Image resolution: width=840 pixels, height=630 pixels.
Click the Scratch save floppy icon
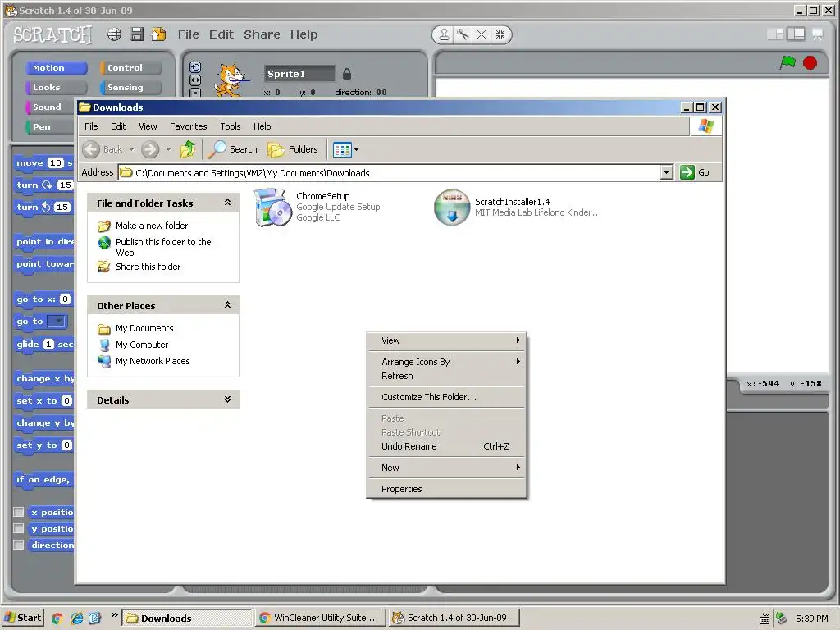pyautogui.click(x=137, y=34)
